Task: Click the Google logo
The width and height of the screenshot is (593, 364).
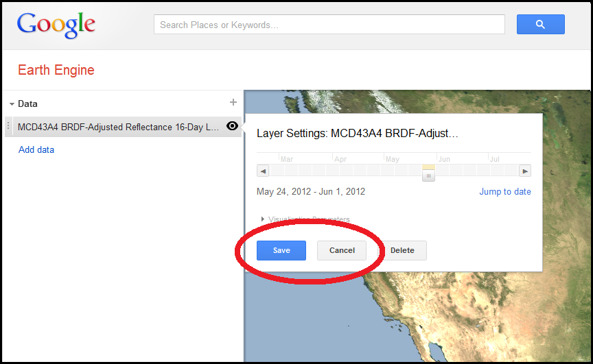Action: tap(56, 25)
